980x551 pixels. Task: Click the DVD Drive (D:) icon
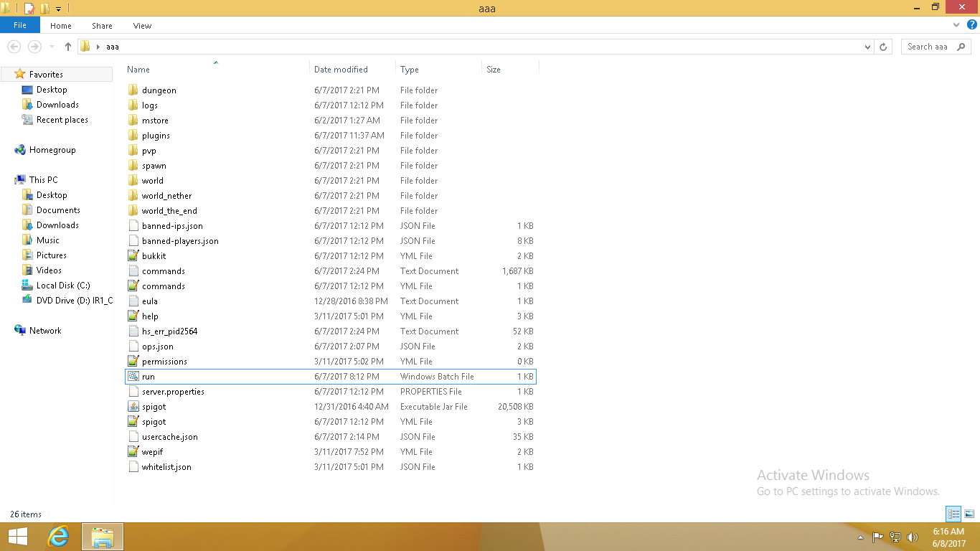27,301
